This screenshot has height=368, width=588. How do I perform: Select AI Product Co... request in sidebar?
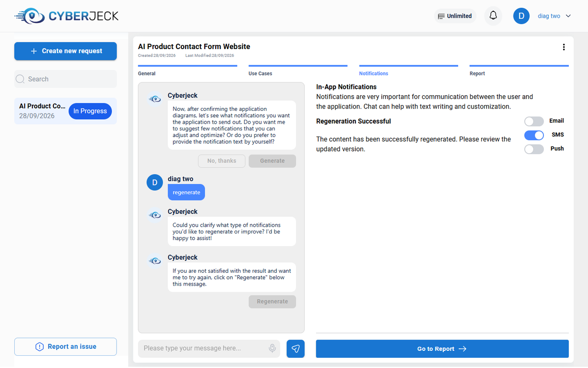pos(65,111)
